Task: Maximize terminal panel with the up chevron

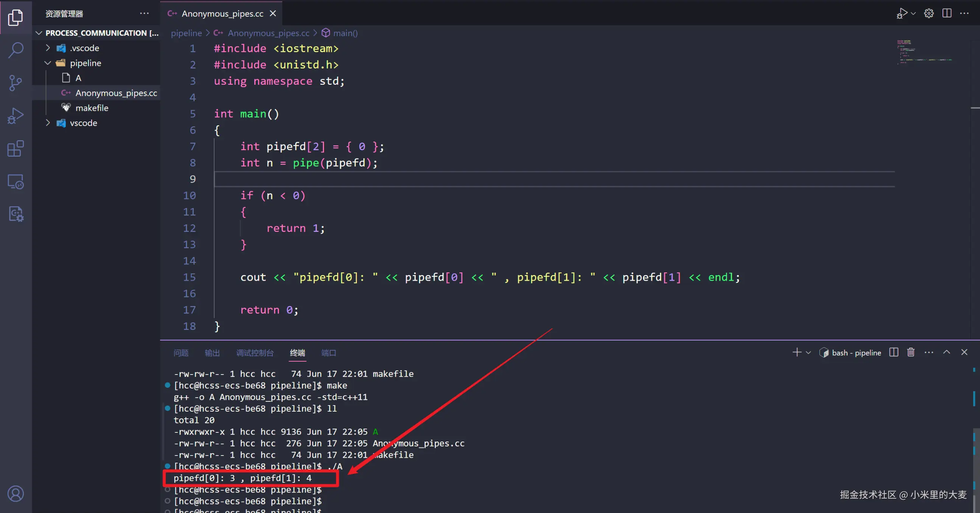Action: click(946, 352)
